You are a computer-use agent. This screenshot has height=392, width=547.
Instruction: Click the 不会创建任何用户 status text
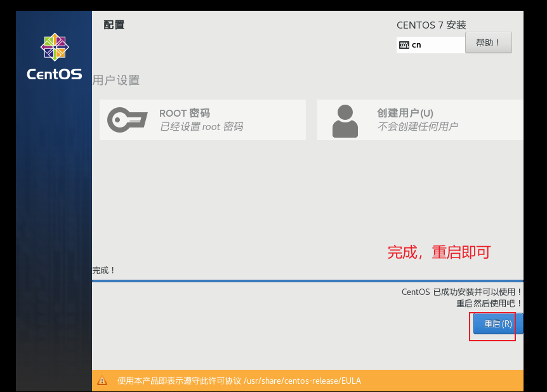tap(418, 126)
